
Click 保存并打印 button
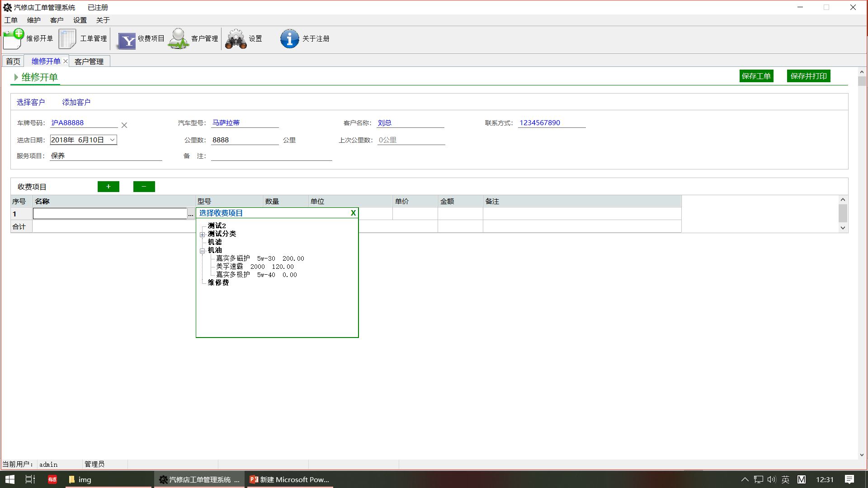tap(810, 75)
